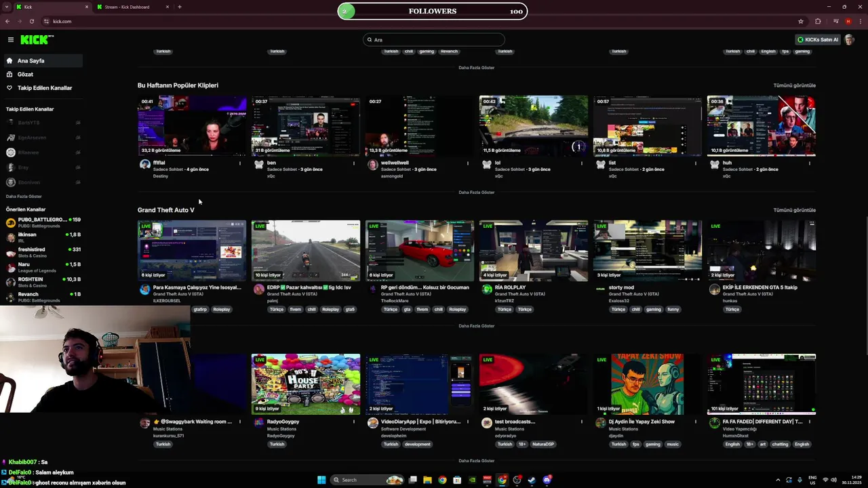
Task: Open the Chrome profile H avatar
Action: click(848, 22)
